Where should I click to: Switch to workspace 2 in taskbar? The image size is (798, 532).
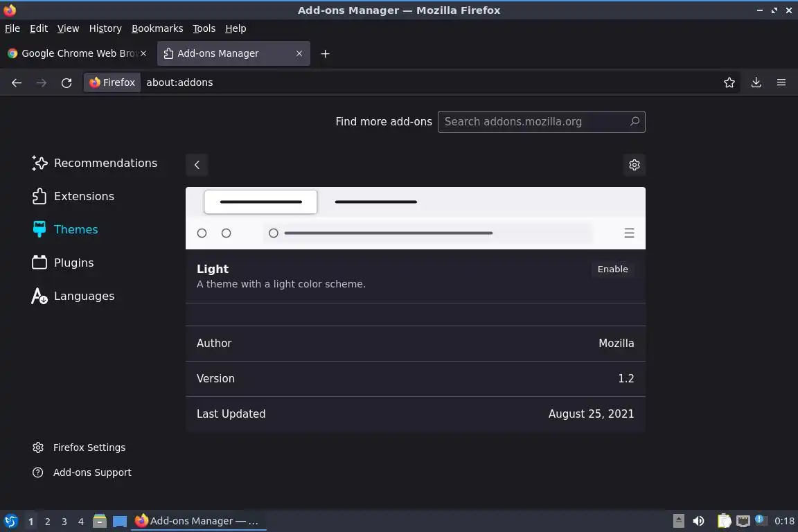click(x=47, y=522)
